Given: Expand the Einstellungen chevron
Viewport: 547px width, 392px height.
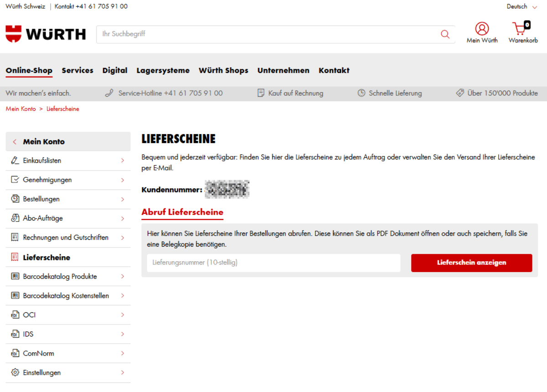Looking at the screenshot, I should tap(123, 372).
